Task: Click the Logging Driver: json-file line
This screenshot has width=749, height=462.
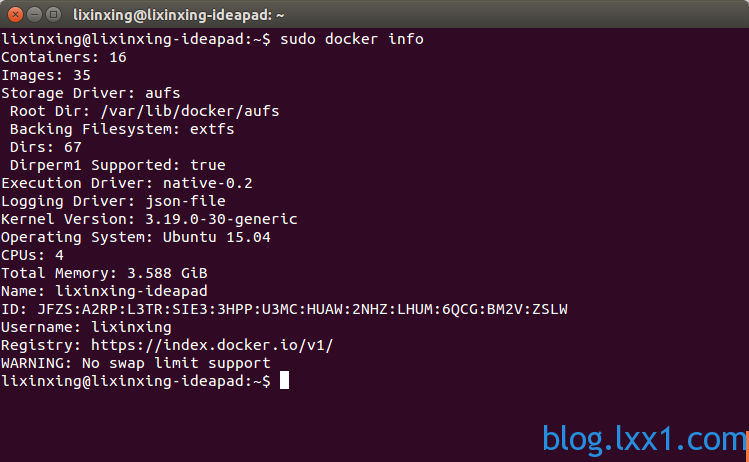Action: click(113, 201)
